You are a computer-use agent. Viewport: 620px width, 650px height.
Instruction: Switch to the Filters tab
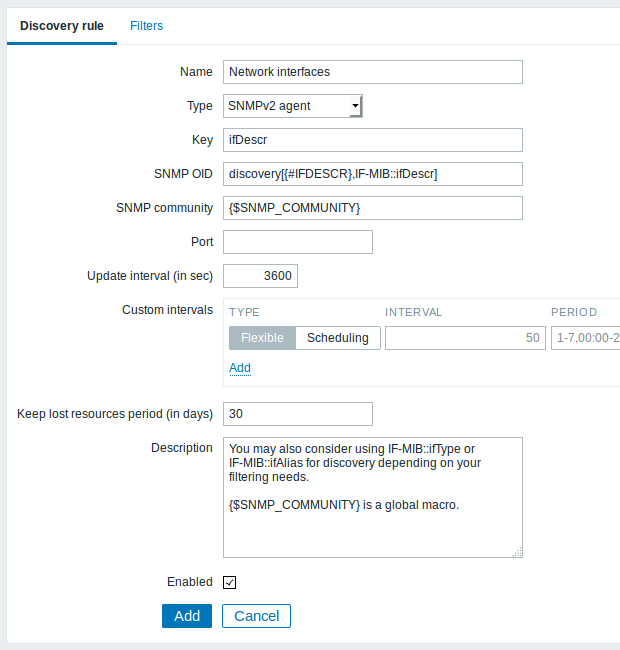[146, 26]
